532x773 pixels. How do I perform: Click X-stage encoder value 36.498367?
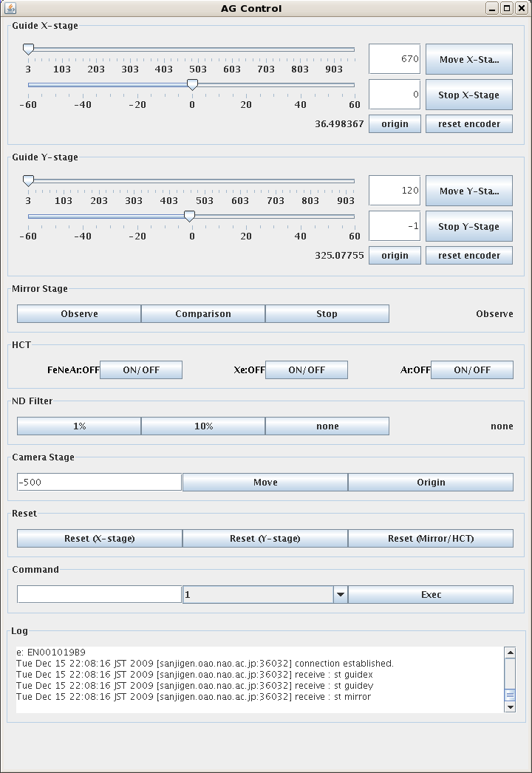click(339, 123)
